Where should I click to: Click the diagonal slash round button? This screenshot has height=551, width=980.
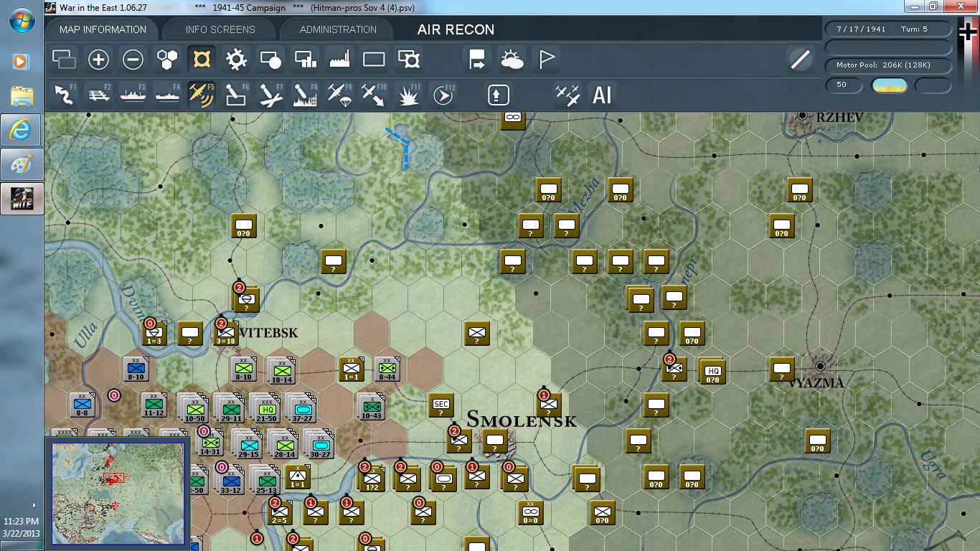click(x=800, y=60)
